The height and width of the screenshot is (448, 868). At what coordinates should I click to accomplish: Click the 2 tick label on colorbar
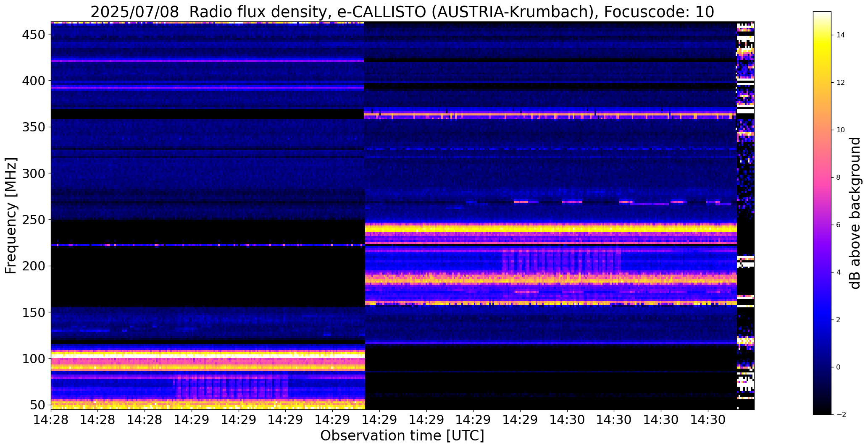pos(839,320)
